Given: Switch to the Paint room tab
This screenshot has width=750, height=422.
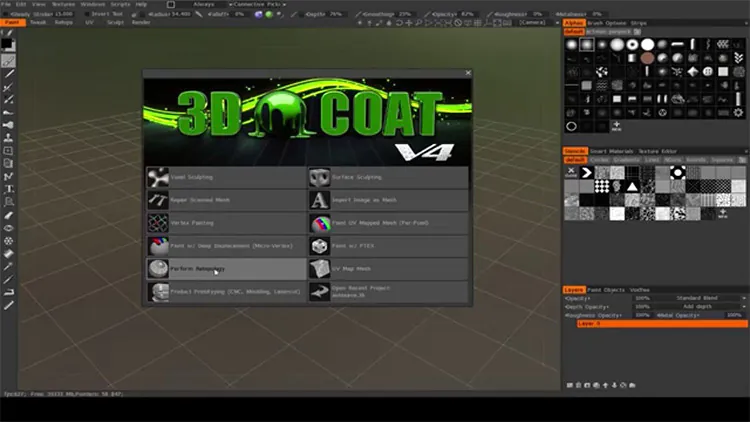Looking at the screenshot, I should pyautogui.click(x=12, y=22).
